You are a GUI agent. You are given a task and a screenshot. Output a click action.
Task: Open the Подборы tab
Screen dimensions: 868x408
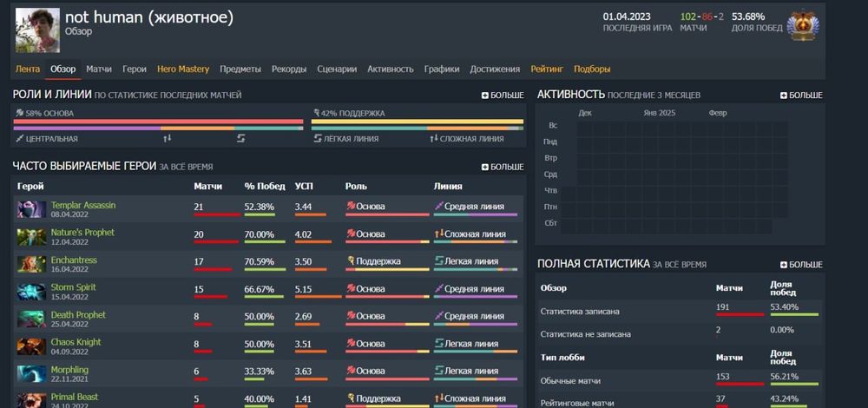[592, 69]
